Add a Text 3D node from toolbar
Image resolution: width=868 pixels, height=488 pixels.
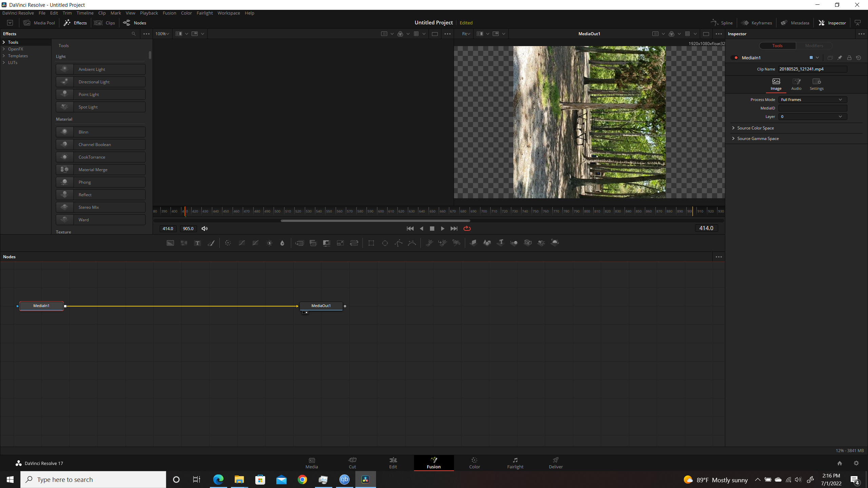click(x=500, y=243)
